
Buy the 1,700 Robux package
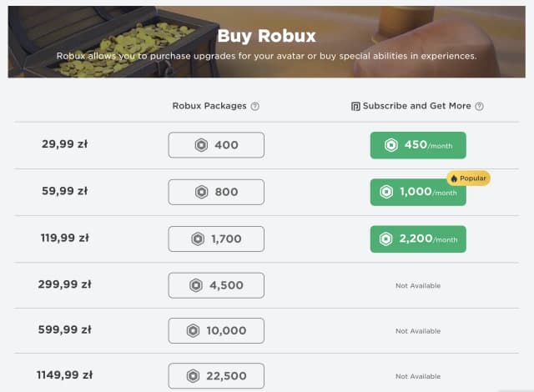click(216, 239)
